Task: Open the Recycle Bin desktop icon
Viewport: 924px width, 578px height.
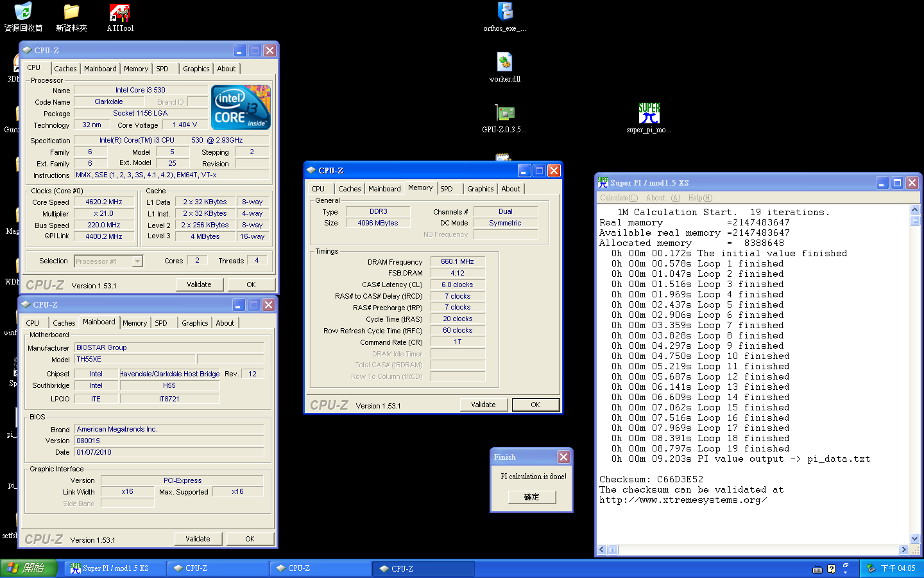Action: 23,17
